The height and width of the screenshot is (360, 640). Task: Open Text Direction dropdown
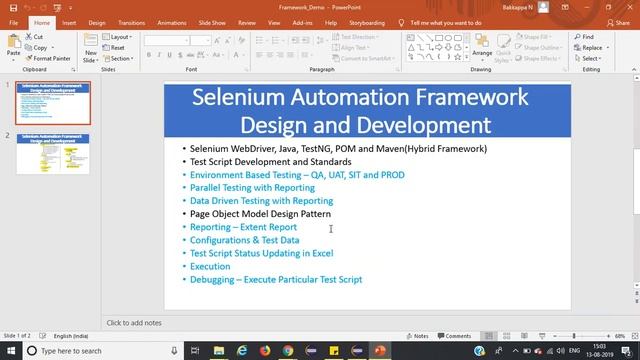pos(355,37)
